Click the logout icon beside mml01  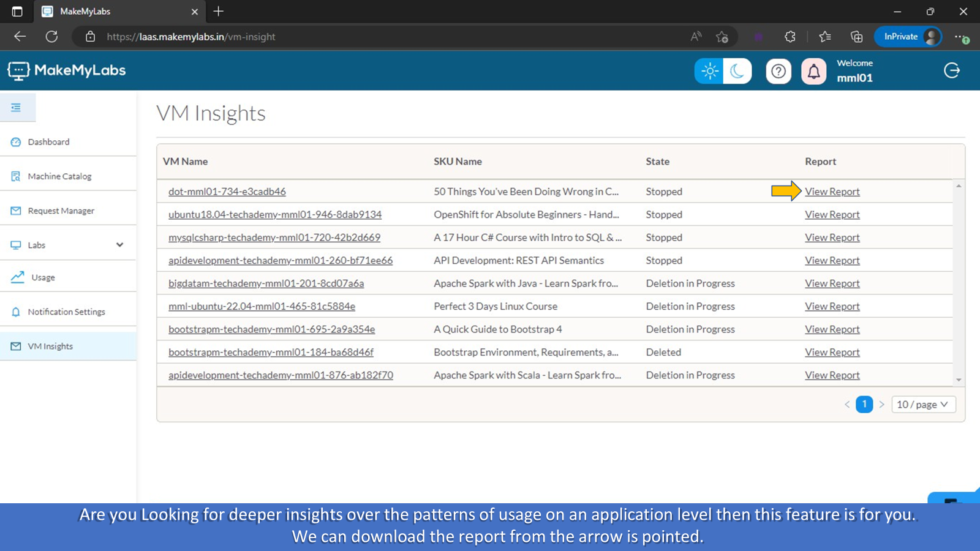click(952, 71)
